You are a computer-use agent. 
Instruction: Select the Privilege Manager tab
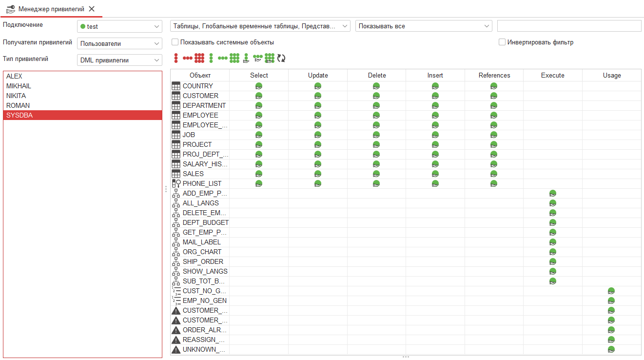click(51, 9)
